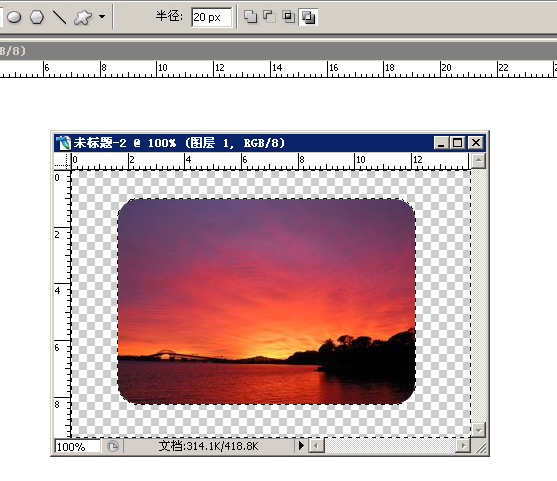Click the vertical scrollbar up arrow
Screen dimensions: 557x481
pos(478,161)
